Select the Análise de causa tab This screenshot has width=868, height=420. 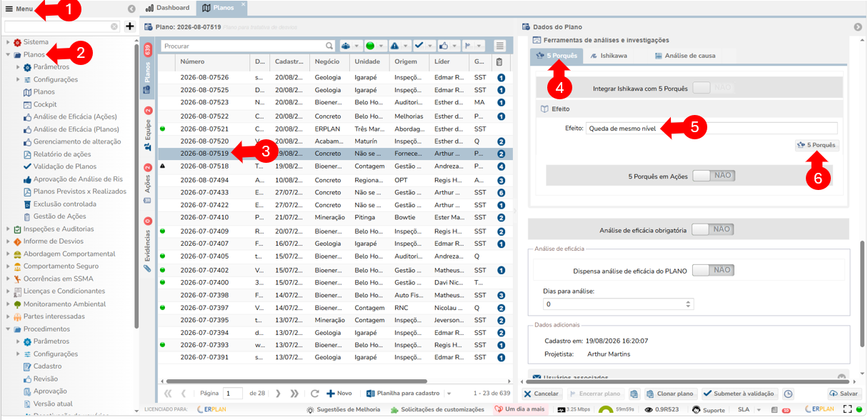(685, 56)
